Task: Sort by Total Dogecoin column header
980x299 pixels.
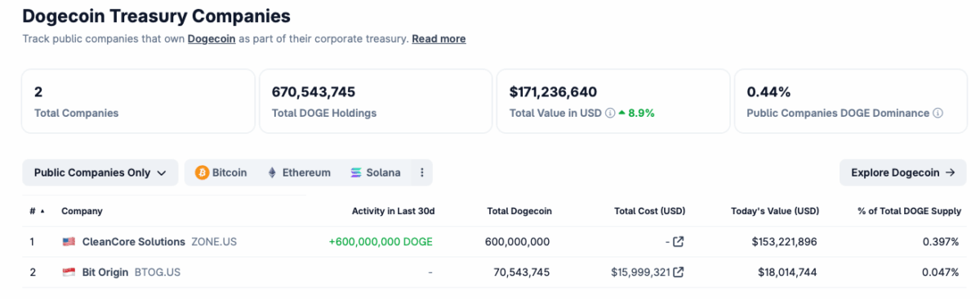Action: (519, 212)
